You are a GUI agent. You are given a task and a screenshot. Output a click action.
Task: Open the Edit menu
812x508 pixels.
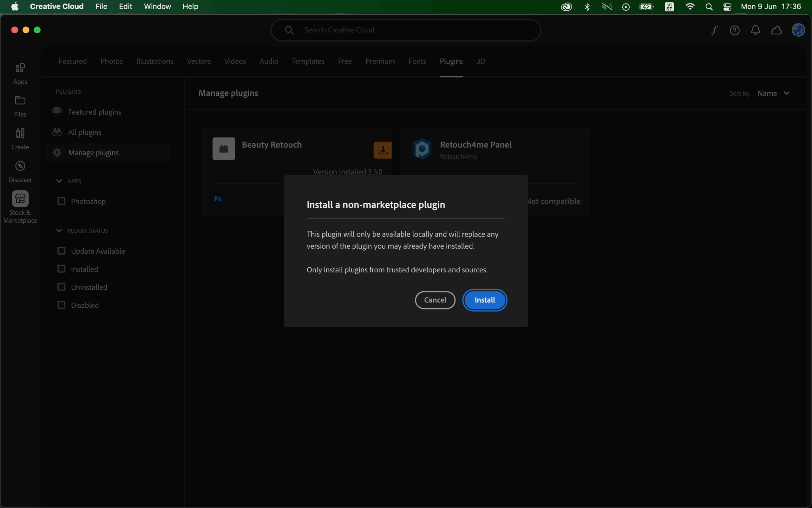tap(126, 7)
